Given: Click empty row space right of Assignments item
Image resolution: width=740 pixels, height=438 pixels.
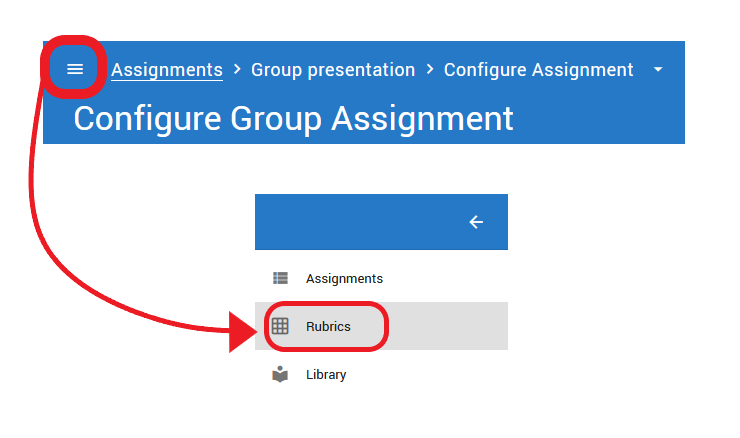Looking at the screenshot, I should (x=445, y=278).
